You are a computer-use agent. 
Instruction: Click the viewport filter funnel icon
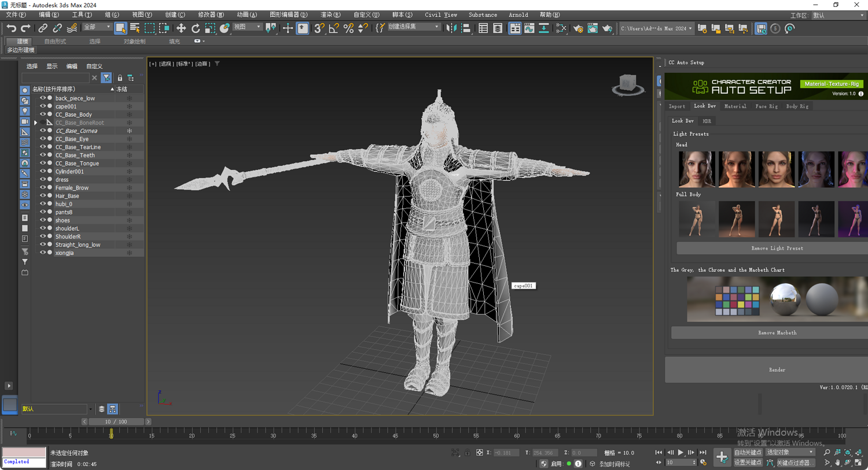point(217,64)
